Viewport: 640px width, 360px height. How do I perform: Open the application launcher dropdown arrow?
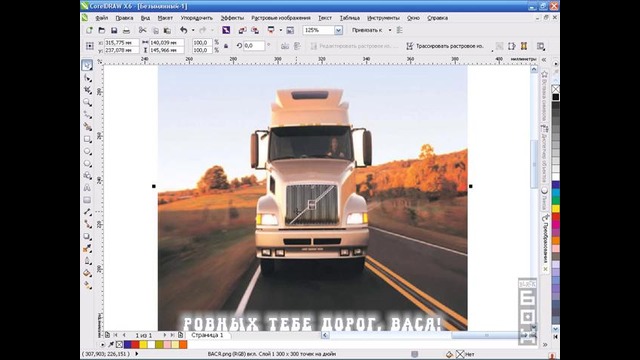[x=280, y=30]
